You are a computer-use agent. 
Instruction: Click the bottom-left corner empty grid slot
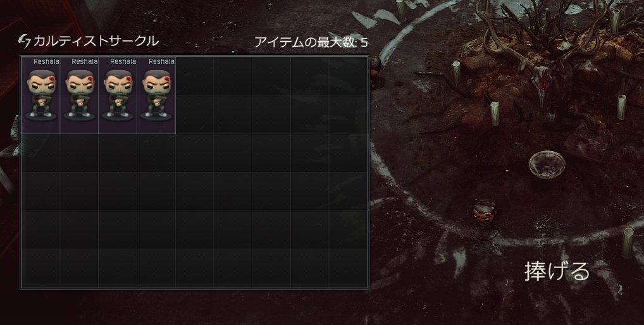(x=40, y=268)
